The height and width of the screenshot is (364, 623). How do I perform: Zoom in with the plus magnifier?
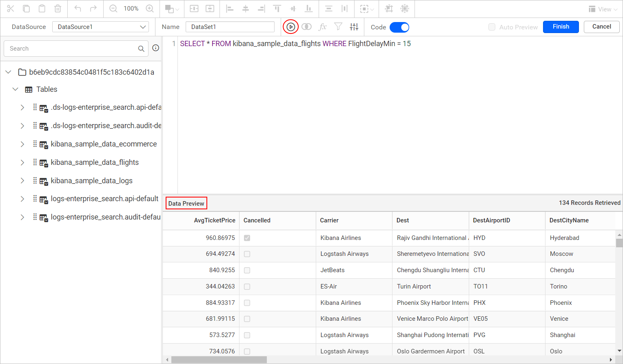pyautogui.click(x=150, y=9)
